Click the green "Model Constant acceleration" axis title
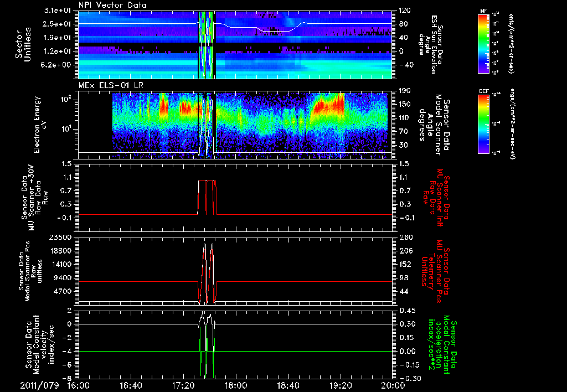Screen dimensions: 567x392 pyautogui.click(x=442, y=345)
